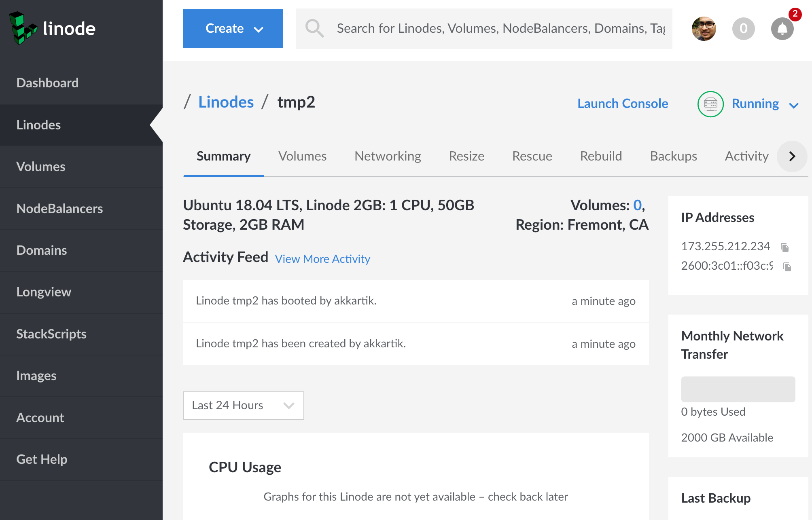Click the 'has booted by akkartik' activity row
This screenshot has width=812, height=520.
(416, 301)
